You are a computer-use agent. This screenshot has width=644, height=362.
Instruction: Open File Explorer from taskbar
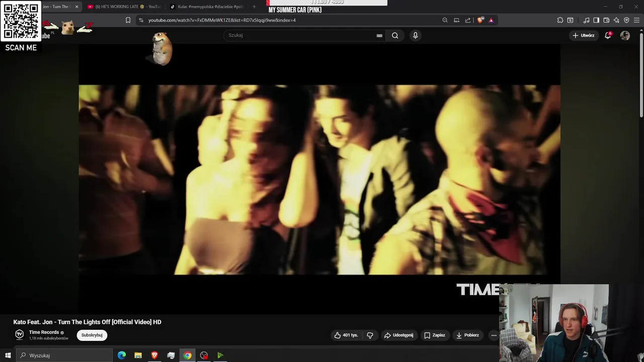[138, 355]
